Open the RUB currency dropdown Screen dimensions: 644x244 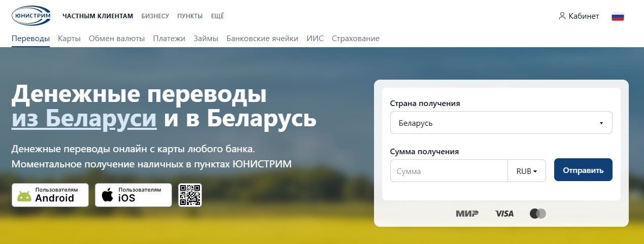tap(527, 171)
